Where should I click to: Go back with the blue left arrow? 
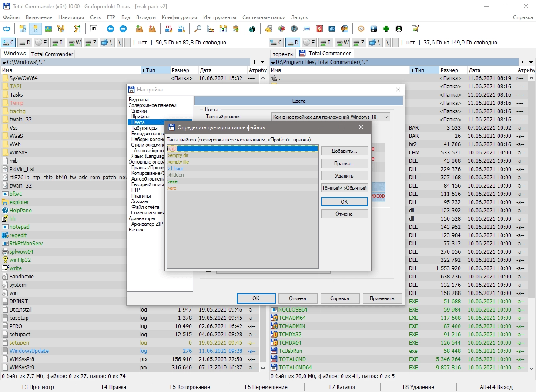coord(111,29)
